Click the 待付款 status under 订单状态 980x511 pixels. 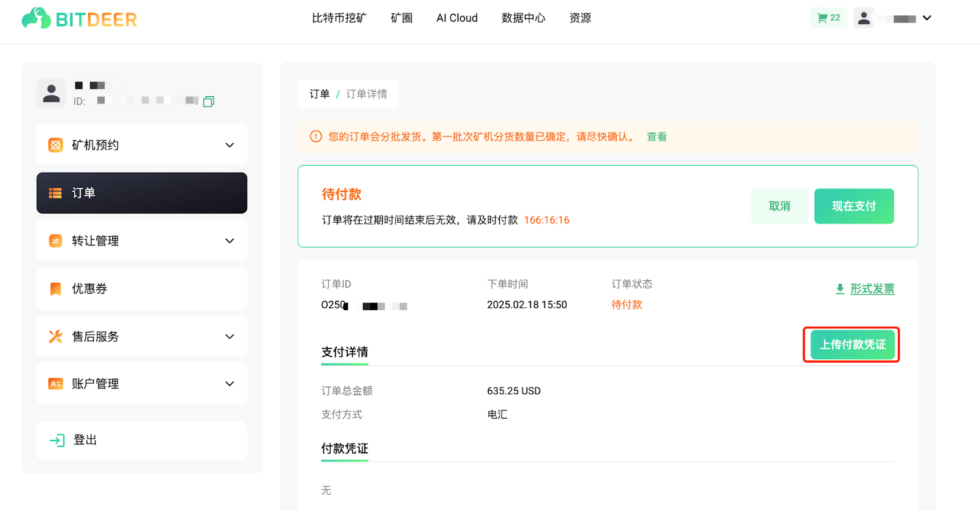click(x=627, y=305)
